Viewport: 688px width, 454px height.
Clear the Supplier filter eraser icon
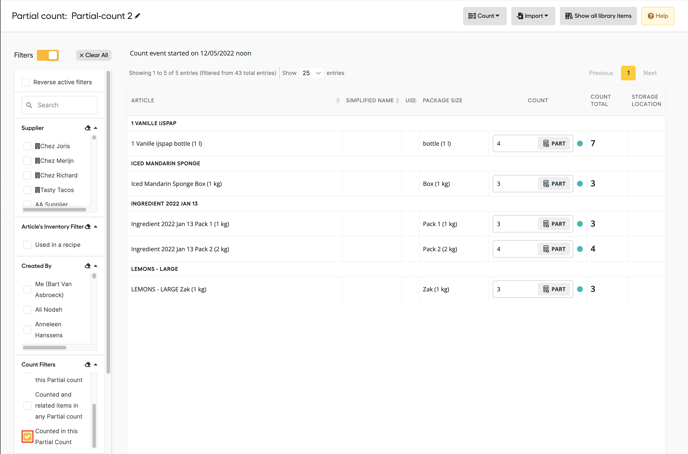[x=87, y=128]
